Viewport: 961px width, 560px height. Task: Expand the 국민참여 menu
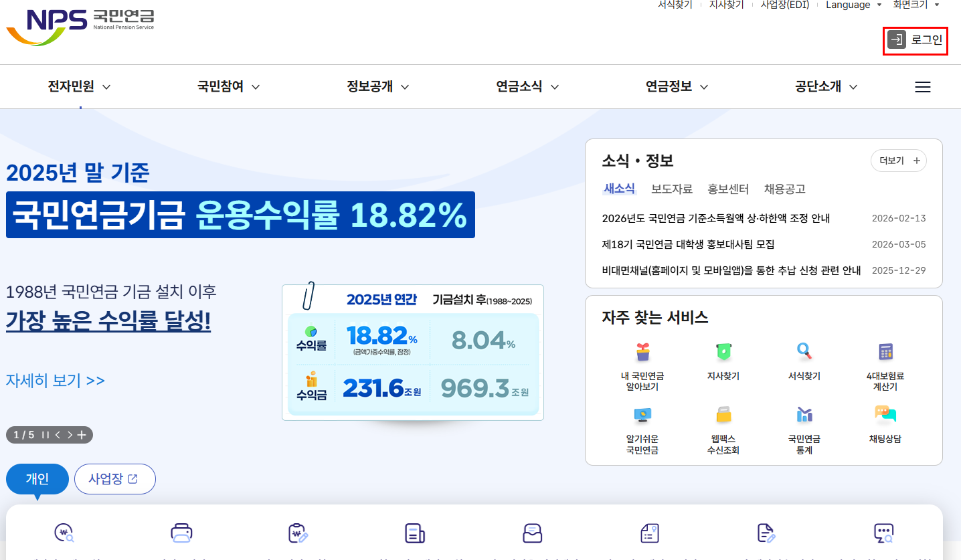pos(228,86)
